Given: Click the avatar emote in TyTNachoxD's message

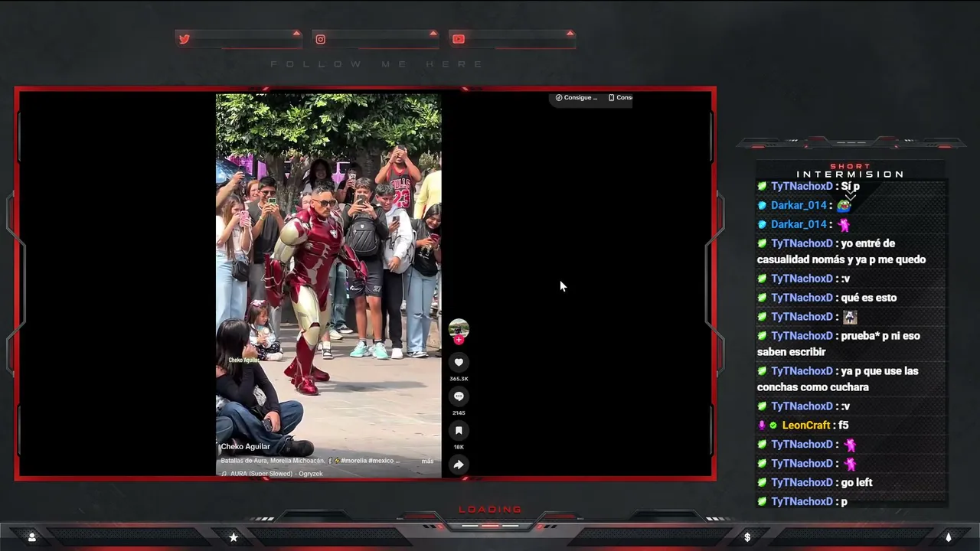Looking at the screenshot, I should (850, 317).
